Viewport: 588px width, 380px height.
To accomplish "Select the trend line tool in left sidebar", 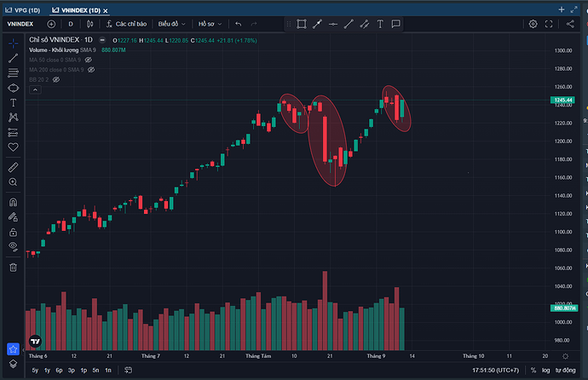I will (x=14, y=58).
